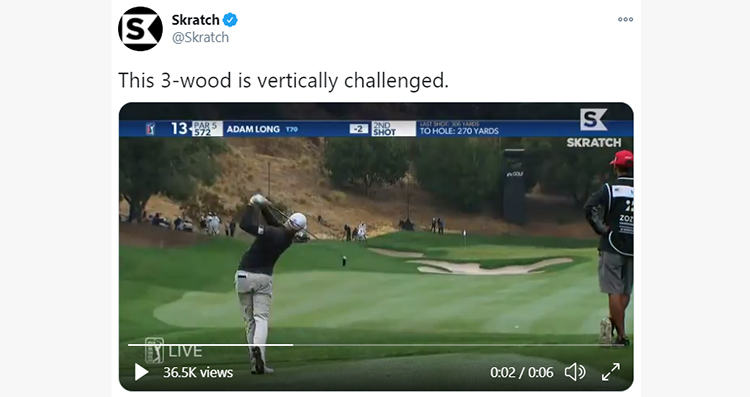
Task: Seek along the video progress bar
Action: tap(375, 344)
